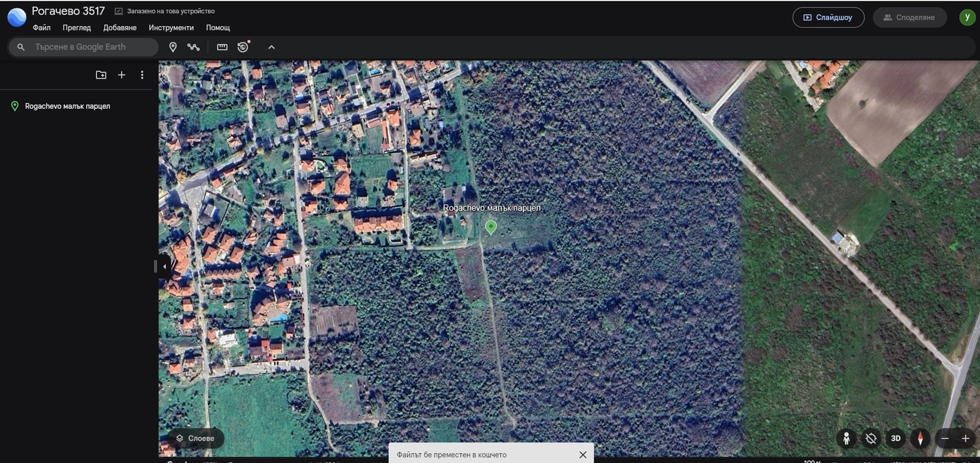The width and height of the screenshot is (980, 463).
Task: Add a placemark with the pin tool
Action: pos(173,47)
